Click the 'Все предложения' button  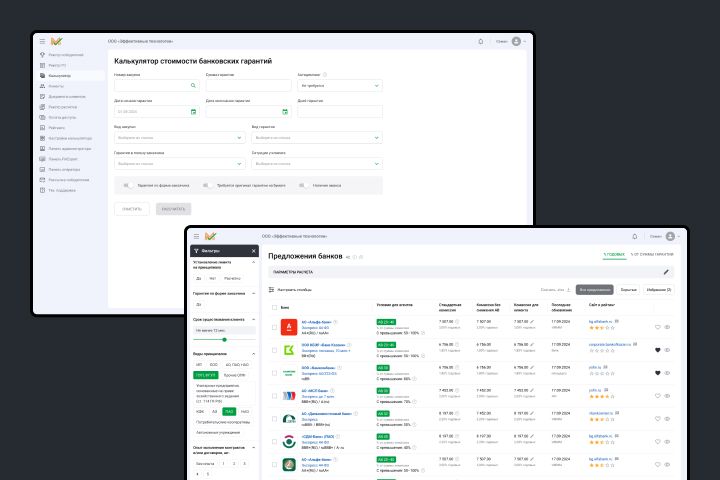pos(595,290)
